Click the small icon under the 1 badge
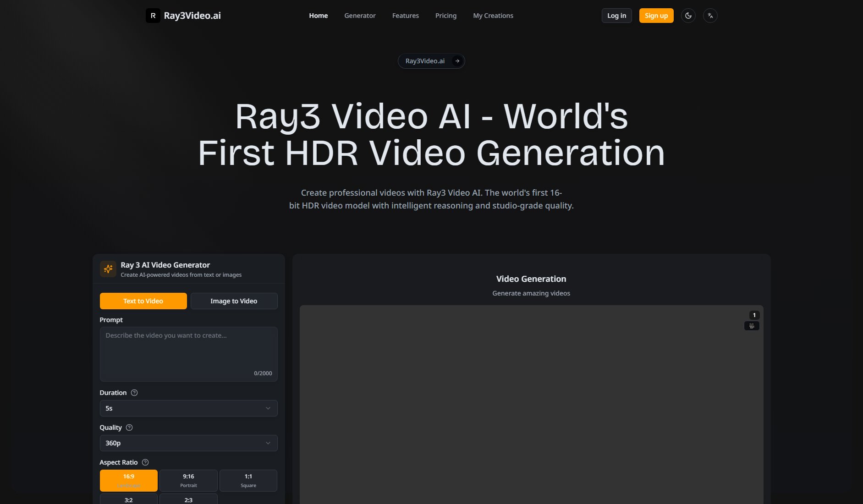 click(x=752, y=326)
